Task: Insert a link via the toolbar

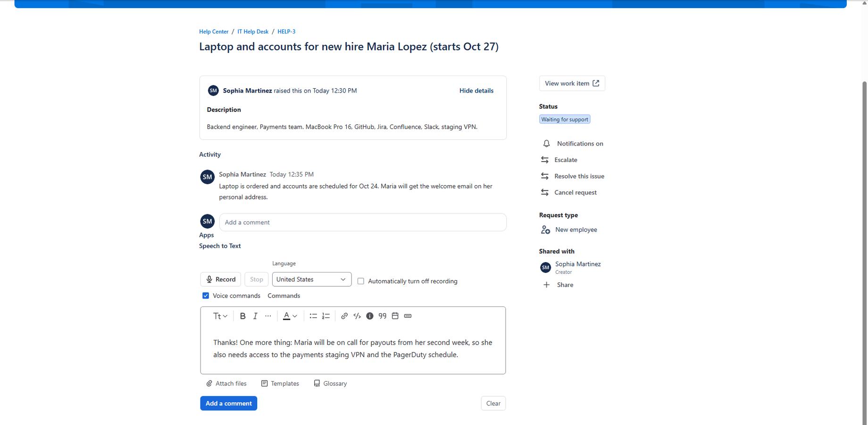Action: tap(344, 316)
